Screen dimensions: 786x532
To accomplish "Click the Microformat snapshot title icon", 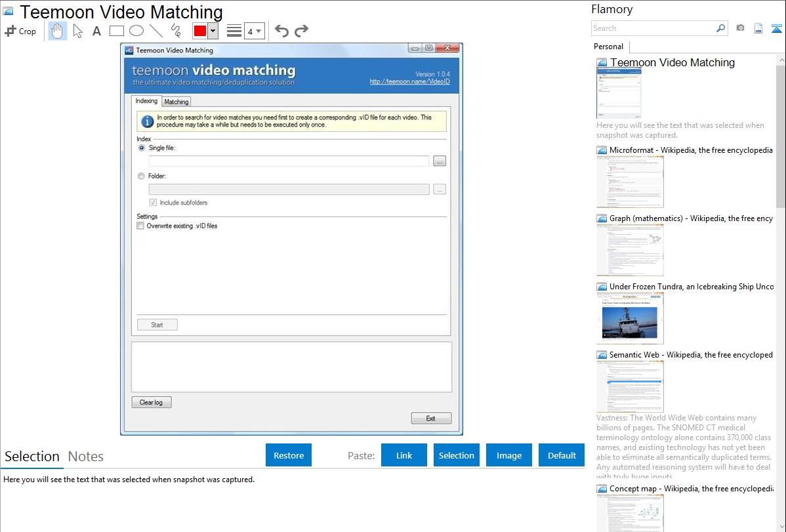I will [602, 150].
